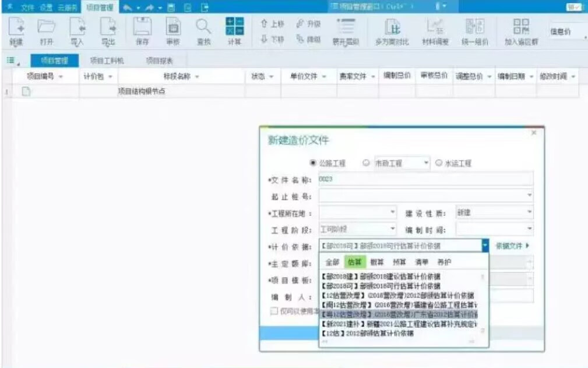
Task: Select the 概算 filter tab in list
Action: coord(376,262)
